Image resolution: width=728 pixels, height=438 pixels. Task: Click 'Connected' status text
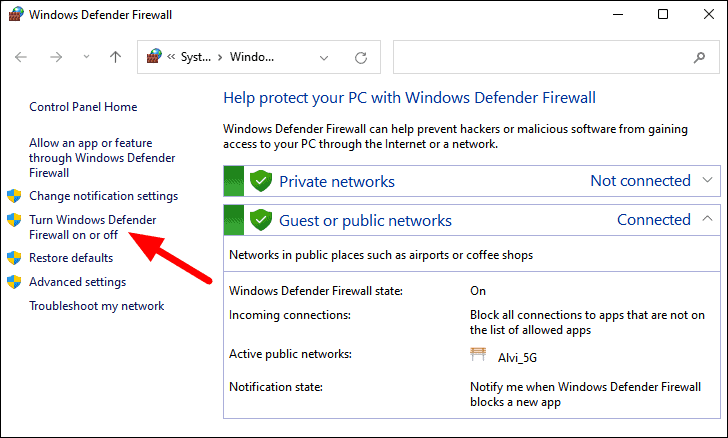(x=654, y=220)
